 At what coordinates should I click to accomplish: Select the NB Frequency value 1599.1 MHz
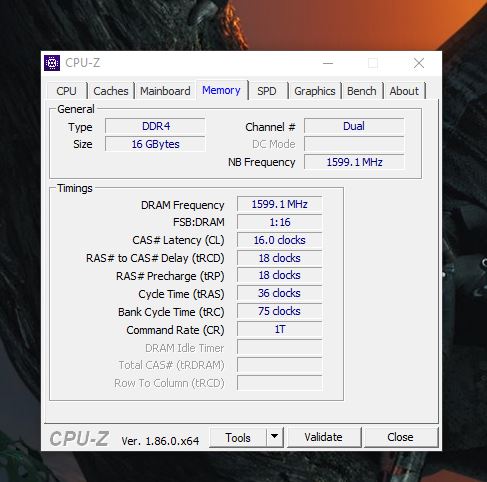click(354, 162)
